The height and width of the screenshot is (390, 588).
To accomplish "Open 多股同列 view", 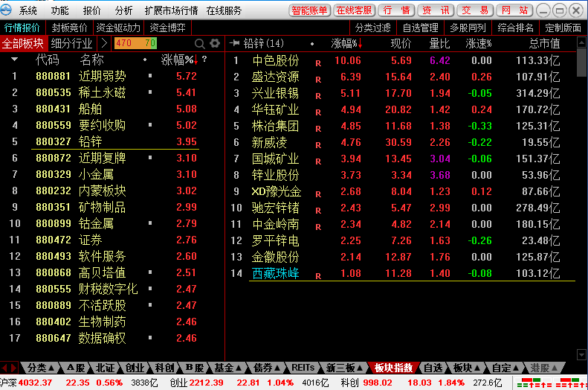I will pyautogui.click(x=468, y=28).
